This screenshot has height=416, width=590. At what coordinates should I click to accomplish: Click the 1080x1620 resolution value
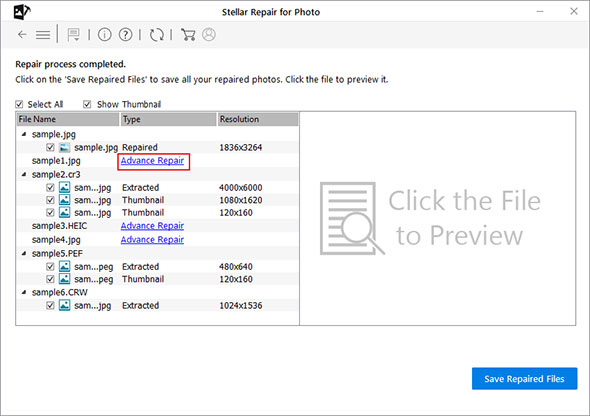coord(241,200)
